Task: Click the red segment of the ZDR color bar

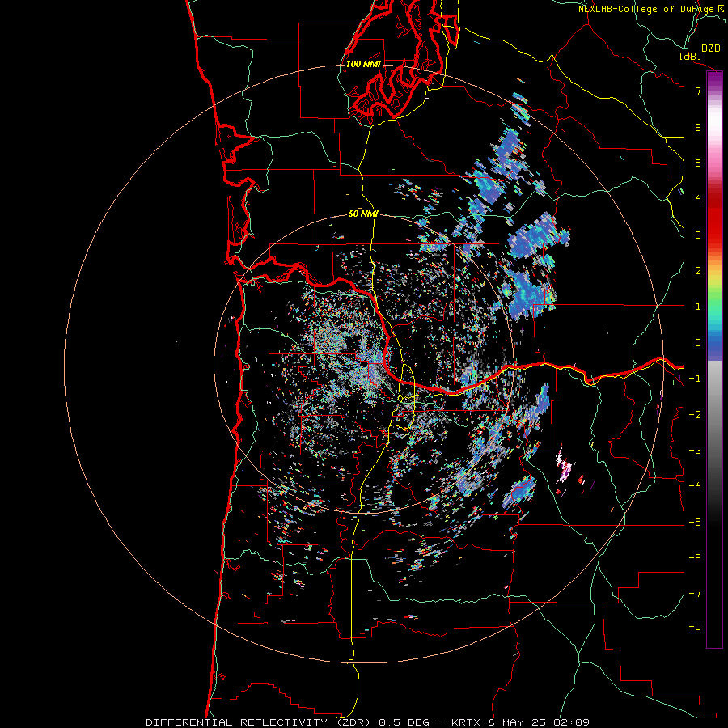Action: (x=714, y=218)
